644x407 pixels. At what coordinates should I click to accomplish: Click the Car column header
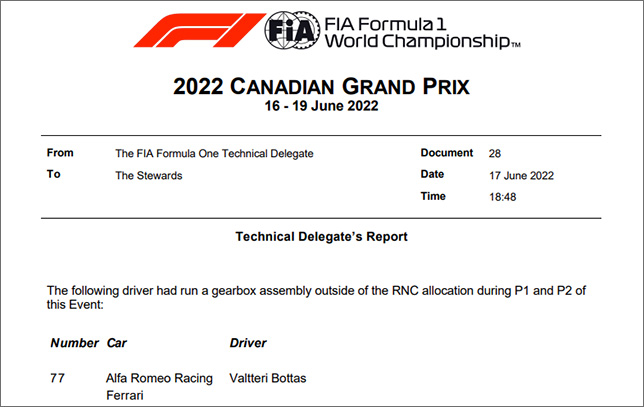pyautogui.click(x=117, y=343)
